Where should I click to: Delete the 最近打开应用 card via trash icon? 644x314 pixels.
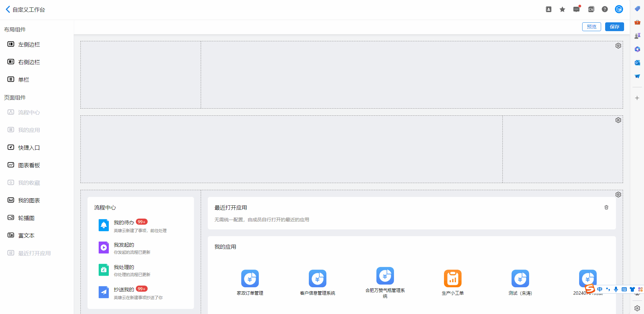(x=606, y=207)
